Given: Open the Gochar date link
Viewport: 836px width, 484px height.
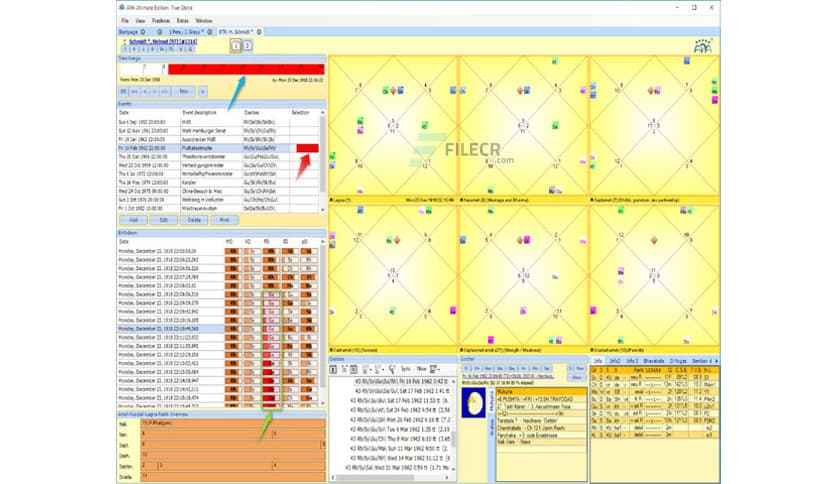Looking at the screenshot, I should tap(508, 376).
